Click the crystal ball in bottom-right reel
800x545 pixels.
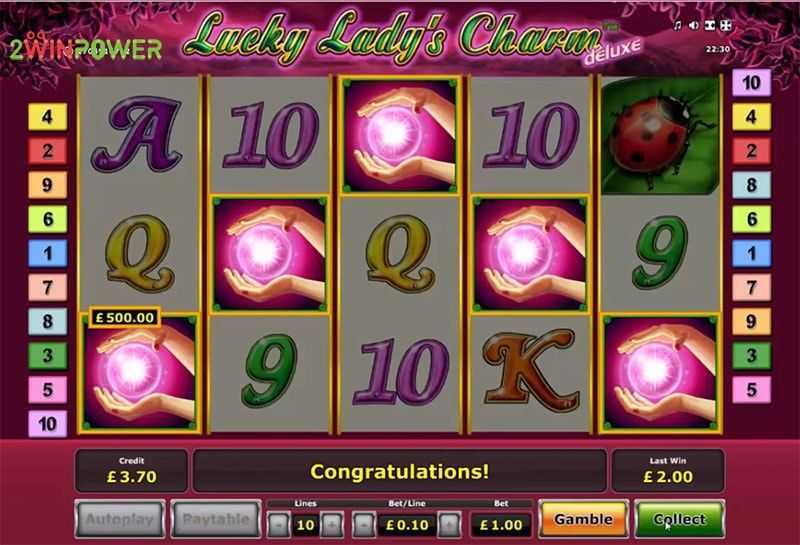tap(661, 373)
